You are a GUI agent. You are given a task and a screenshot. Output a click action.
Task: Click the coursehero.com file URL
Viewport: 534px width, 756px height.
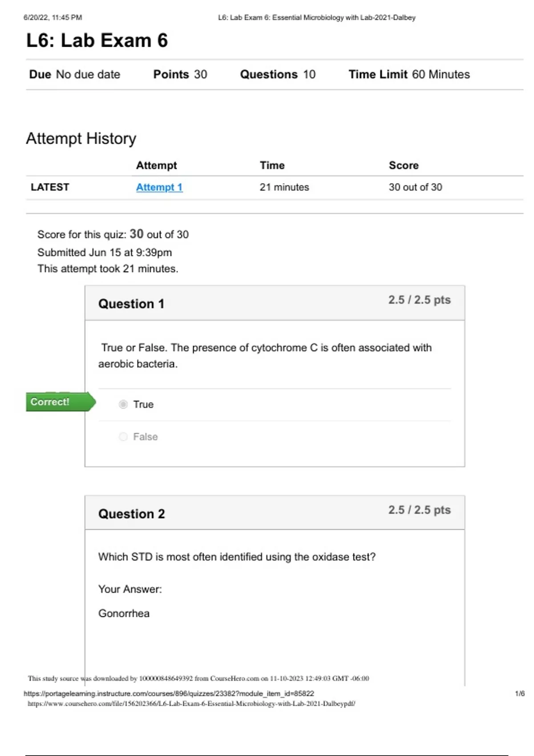[191, 704]
